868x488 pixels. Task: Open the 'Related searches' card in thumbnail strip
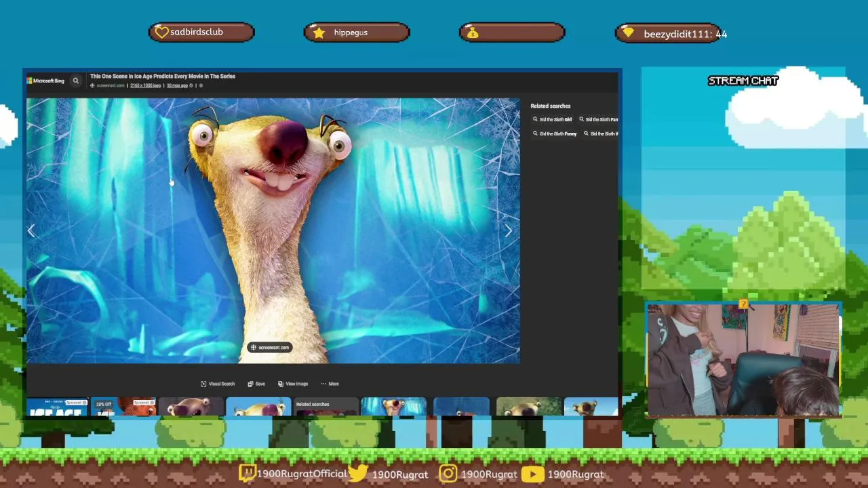[x=325, y=407]
